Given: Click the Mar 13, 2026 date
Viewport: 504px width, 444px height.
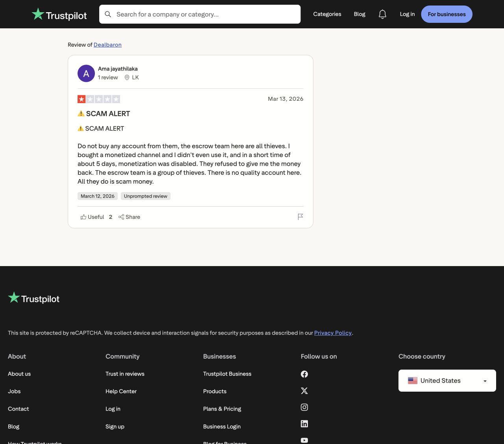Looking at the screenshot, I should coord(285,99).
